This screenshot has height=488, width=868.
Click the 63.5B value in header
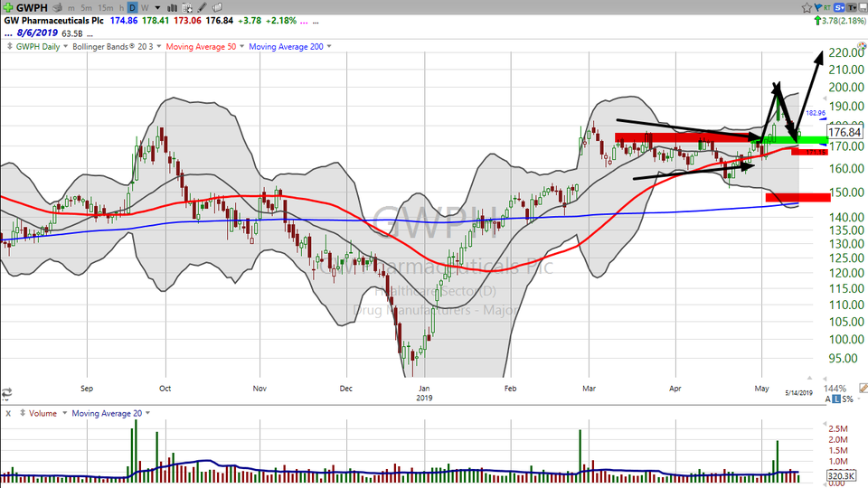click(72, 33)
